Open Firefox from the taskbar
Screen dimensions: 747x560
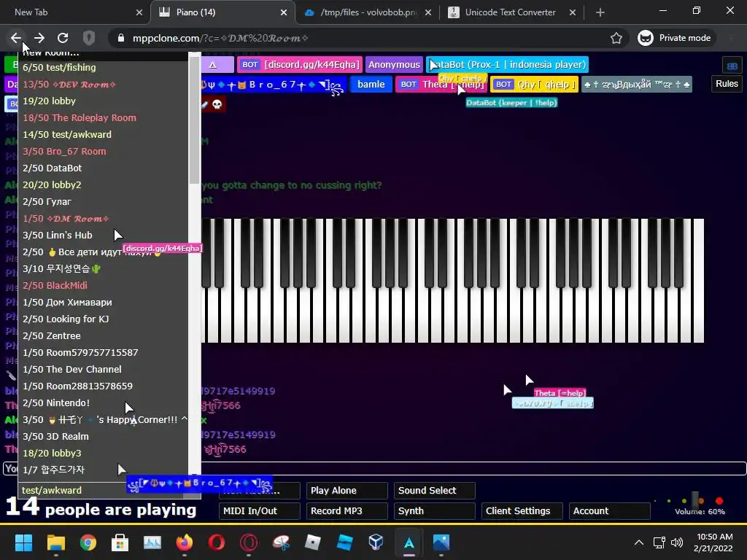[185, 542]
